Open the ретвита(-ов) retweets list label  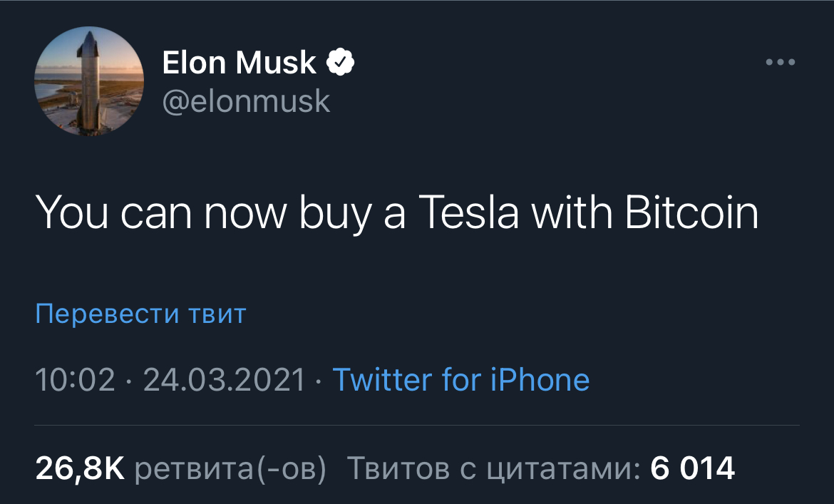pyautogui.click(x=230, y=468)
